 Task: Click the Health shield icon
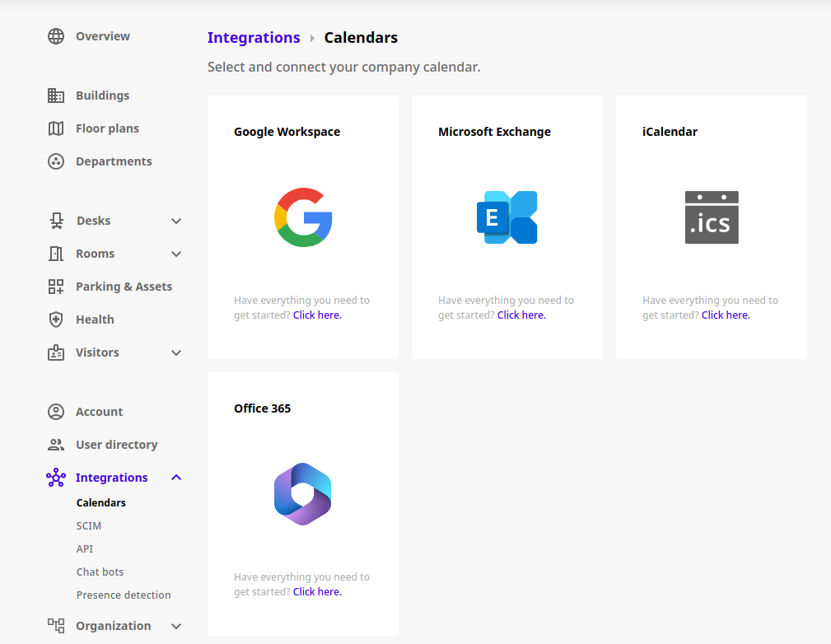[56, 319]
